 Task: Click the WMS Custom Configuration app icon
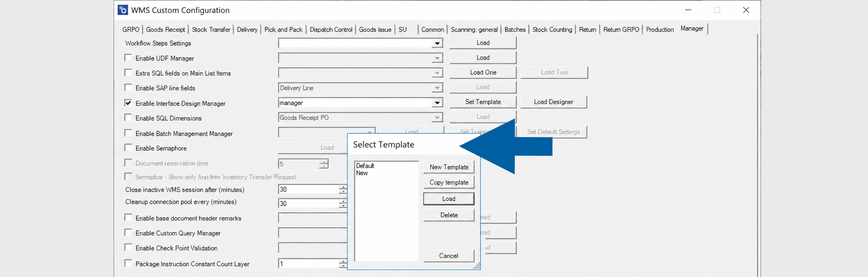tap(123, 10)
